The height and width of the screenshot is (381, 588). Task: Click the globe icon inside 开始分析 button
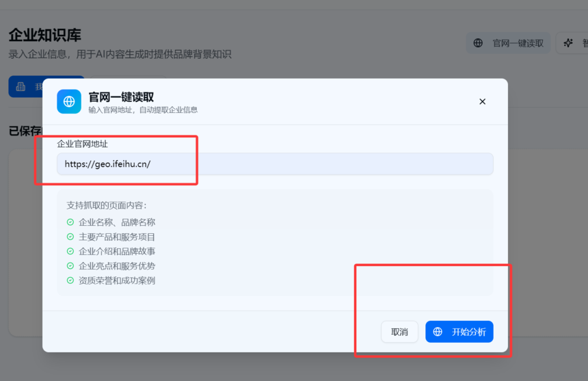(x=438, y=332)
